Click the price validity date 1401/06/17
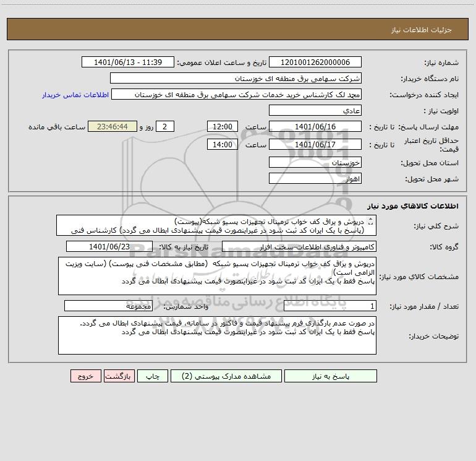Viewport: 476px width, 461px height. [x=315, y=144]
